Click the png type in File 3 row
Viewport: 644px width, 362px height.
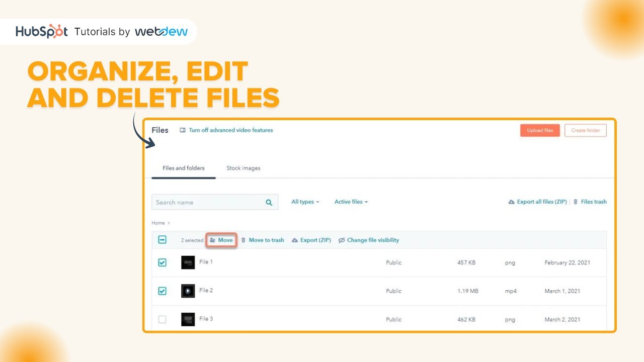[510, 320]
